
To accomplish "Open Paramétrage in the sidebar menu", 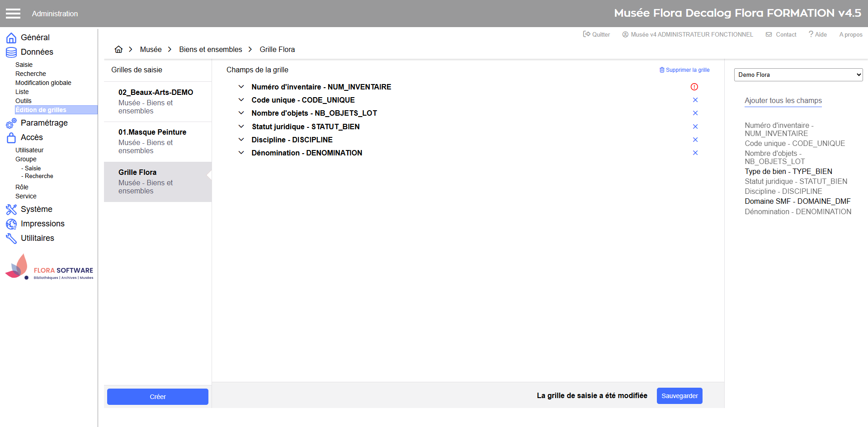I will (x=44, y=123).
